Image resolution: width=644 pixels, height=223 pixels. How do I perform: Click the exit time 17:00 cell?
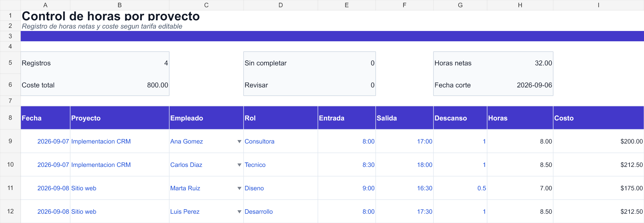(405, 141)
